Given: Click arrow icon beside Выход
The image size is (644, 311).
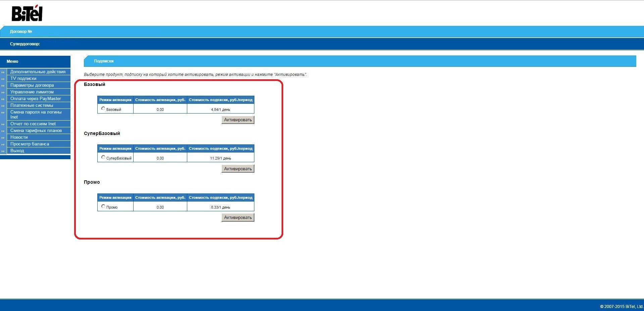Looking at the screenshot, I should (3, 151).
